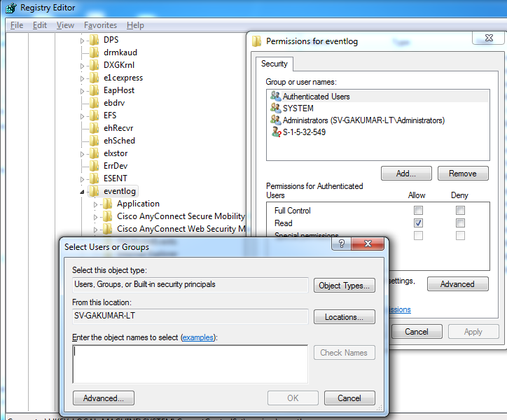Click the Object Types... button

pyautogui.click(x=344, y=285)
